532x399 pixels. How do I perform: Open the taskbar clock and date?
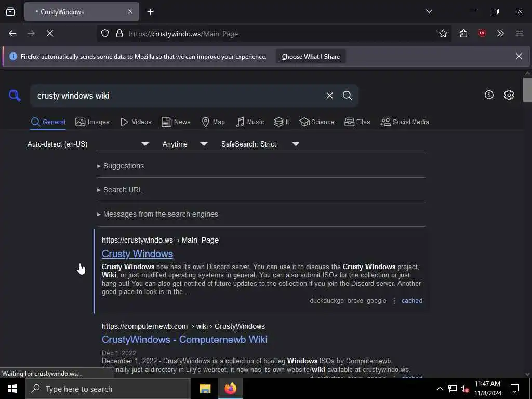(487, 389)
